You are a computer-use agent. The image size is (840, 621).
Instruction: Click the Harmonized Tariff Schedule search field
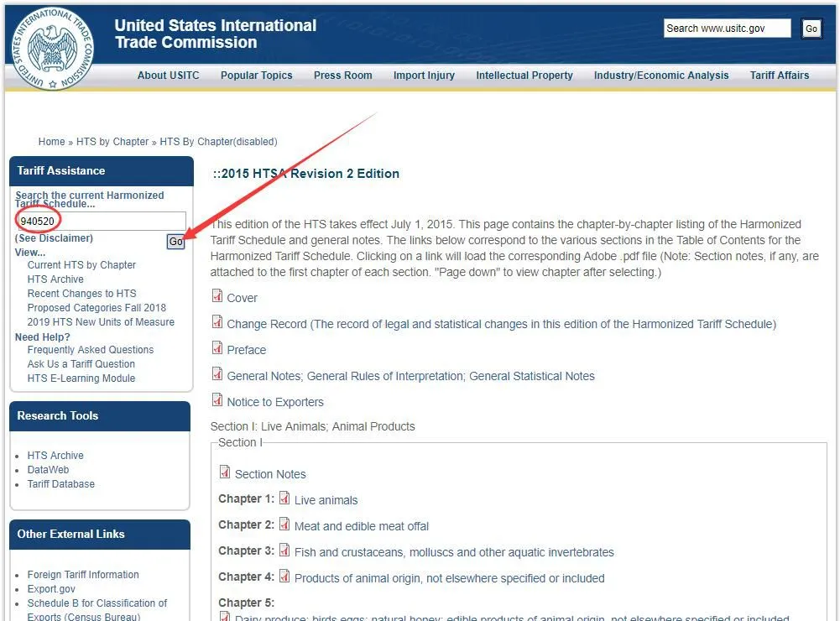[101, 221]
